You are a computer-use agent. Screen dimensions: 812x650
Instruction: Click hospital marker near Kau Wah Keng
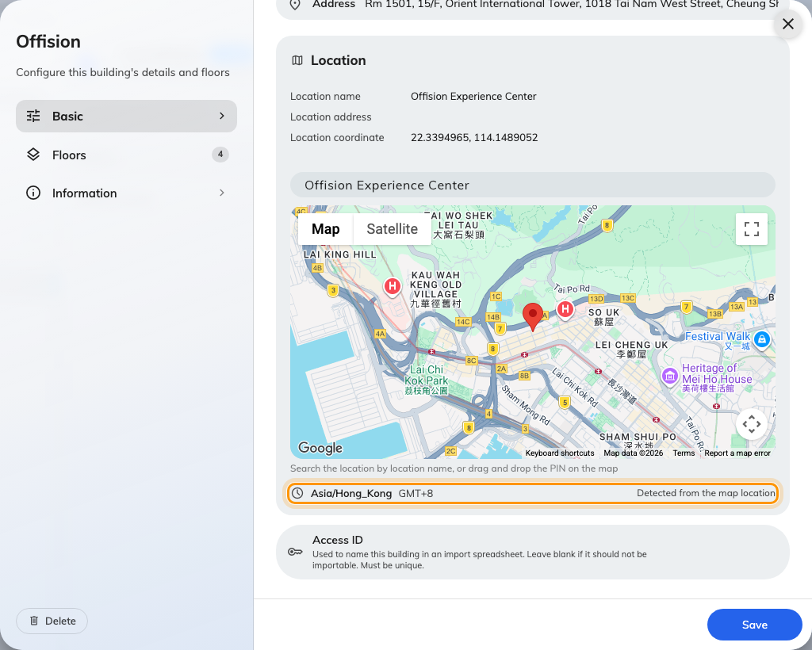[393, 285]
